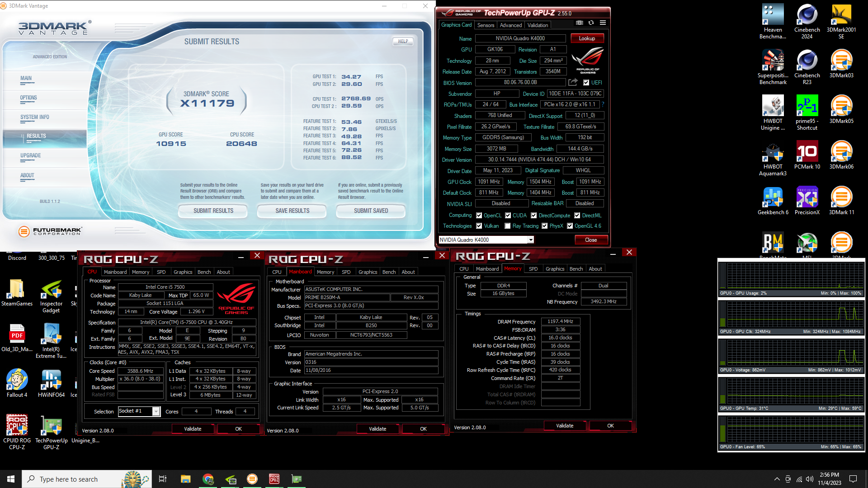868x488 pixels.
Task: Open Superposition Benchmark desktop icon
Action: (x=773, y=67)
